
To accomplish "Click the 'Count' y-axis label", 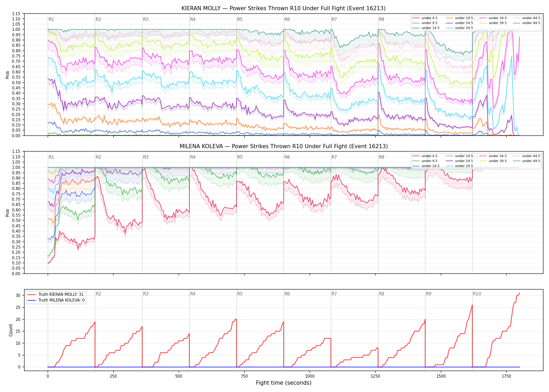I will click(x=11, y=330).
